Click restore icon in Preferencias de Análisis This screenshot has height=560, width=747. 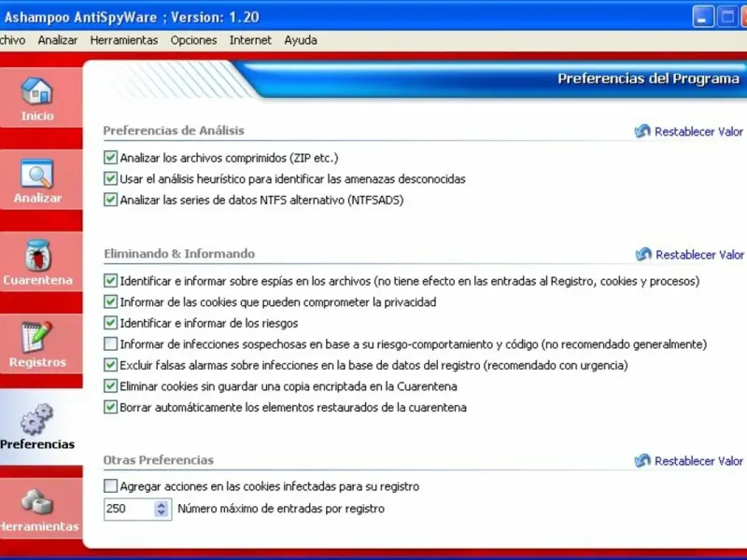(x=642, y=131)
